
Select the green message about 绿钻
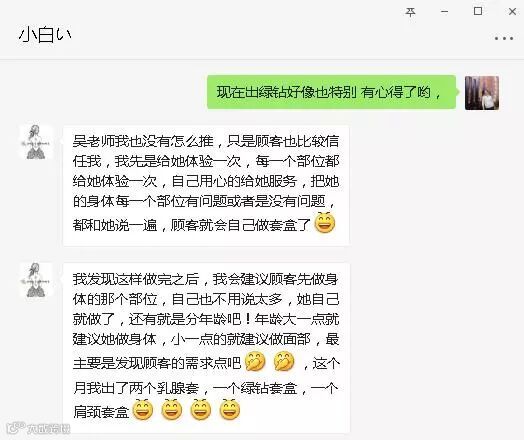tap(332, 92)
